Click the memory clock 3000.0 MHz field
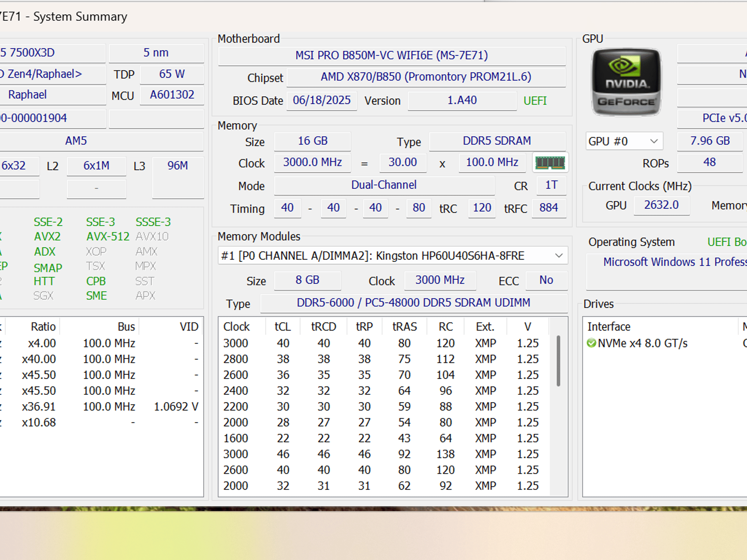 (313, 162)
